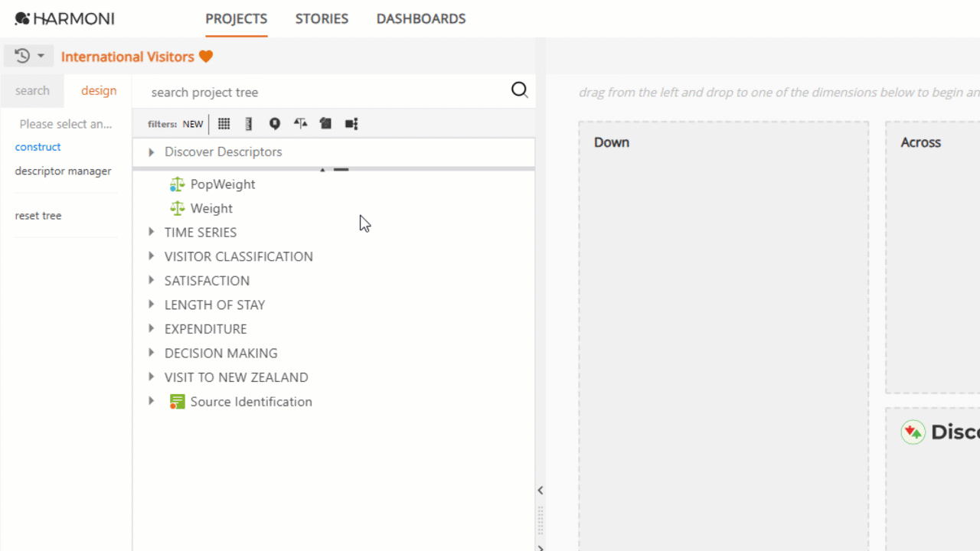
Task: Expand the Source Identification item arrow
Action: [x=151, y=401]
